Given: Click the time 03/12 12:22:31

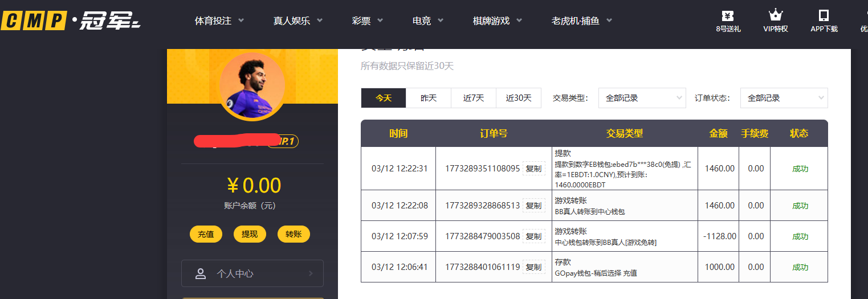Looking at the screenshot, I should point(400,169).
